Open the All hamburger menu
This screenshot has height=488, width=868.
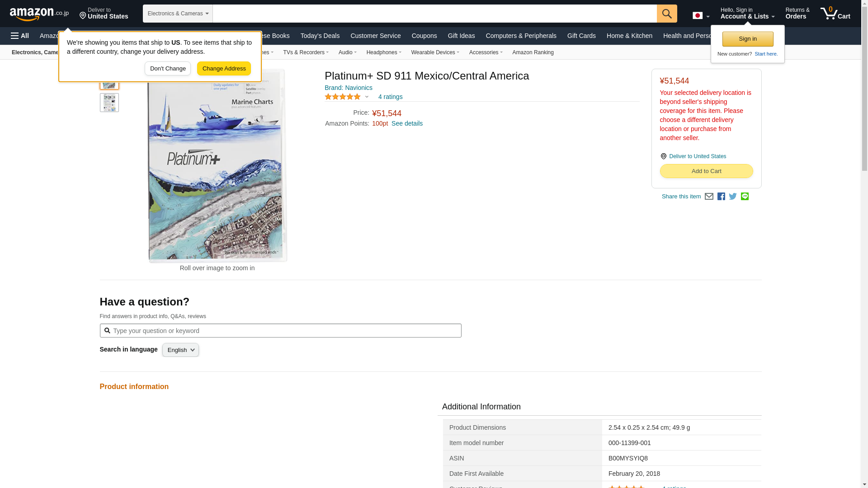tap(20, 36)
